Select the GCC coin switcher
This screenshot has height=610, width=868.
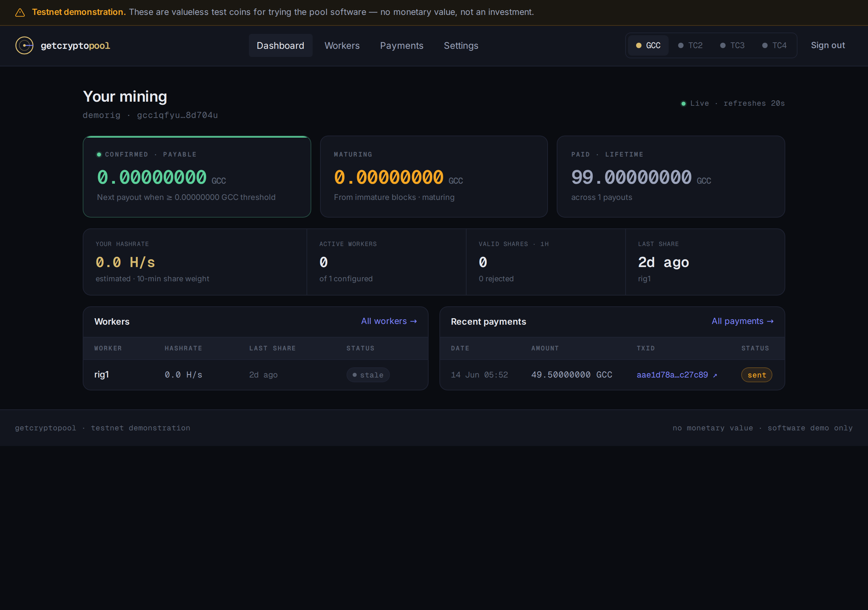coord(648,45)
